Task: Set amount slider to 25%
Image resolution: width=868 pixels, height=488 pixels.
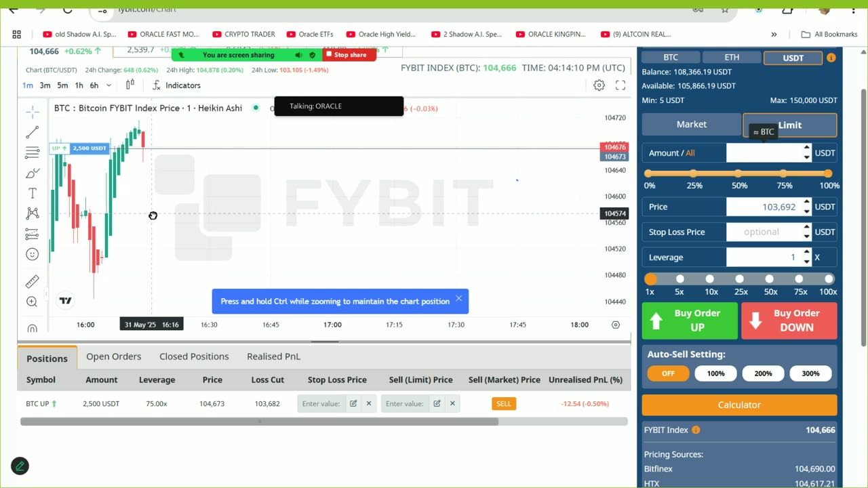Action: coord(694,174)
